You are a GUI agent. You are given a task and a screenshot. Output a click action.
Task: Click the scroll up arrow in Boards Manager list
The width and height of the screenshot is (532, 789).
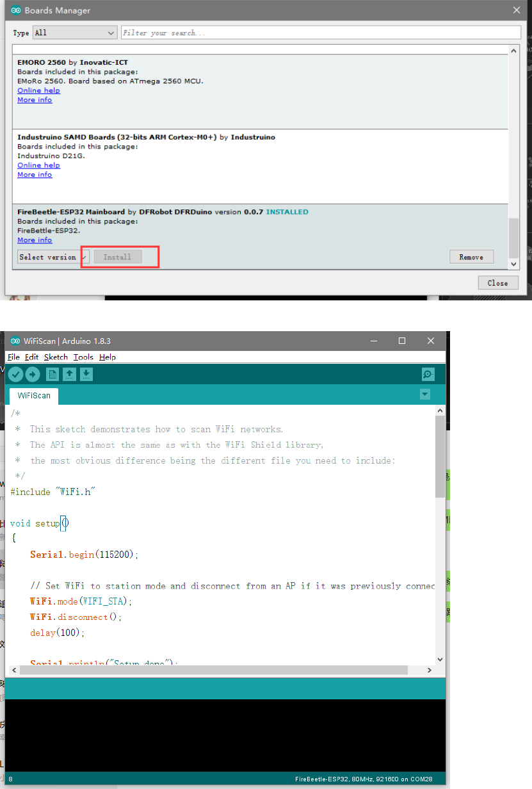[x=513, y=51]
